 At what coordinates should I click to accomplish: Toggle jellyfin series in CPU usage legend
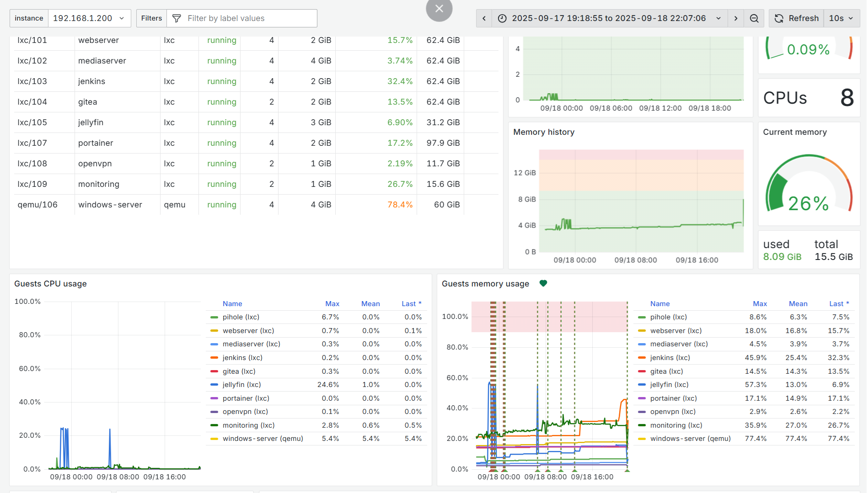point(241,385)
